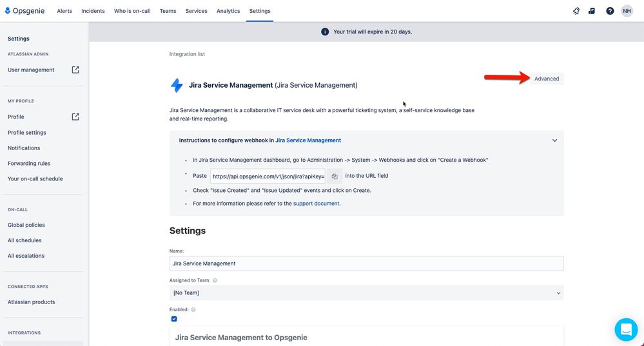This screenshot has height=346, width=644.
Task: Open Profile in sidebar
Action: tap(15, 117)
